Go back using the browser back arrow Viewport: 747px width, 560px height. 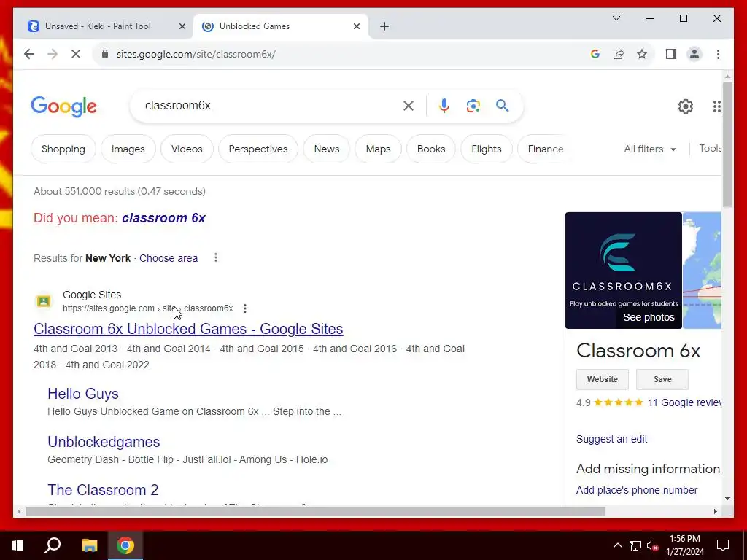(x=29, y=54)
